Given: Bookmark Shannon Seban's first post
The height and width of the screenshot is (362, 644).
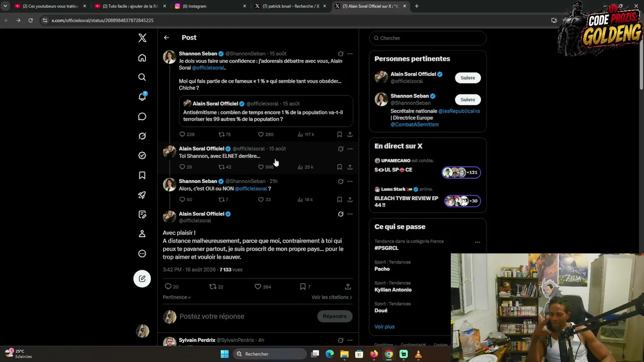Looking at the screenshot, I should [339, 134].
